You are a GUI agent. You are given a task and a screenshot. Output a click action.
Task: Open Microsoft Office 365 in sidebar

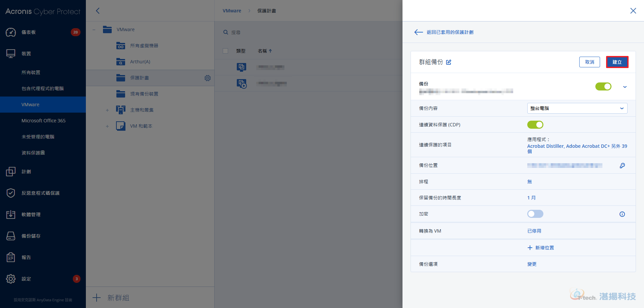[43, 121]
